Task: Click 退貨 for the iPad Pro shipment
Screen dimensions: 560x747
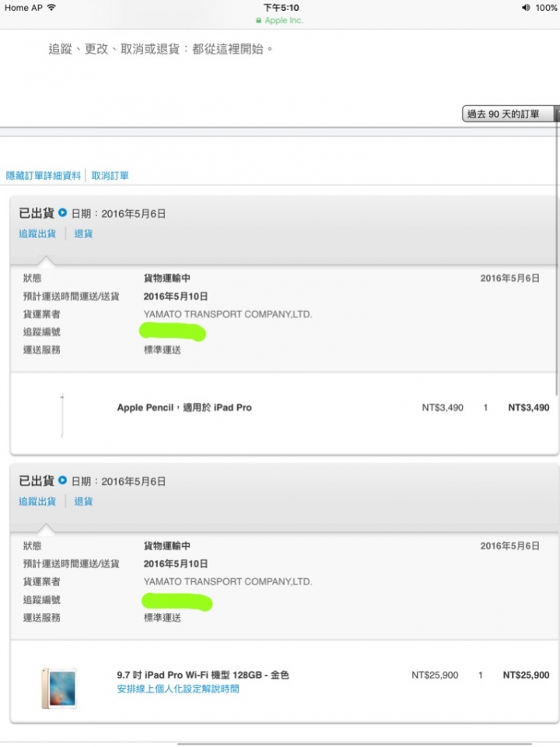Action: point(83,501)
